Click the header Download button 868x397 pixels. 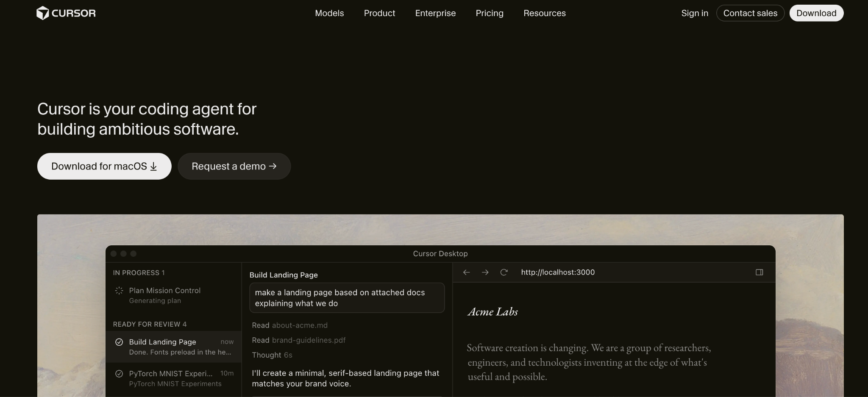pos(816,13)
